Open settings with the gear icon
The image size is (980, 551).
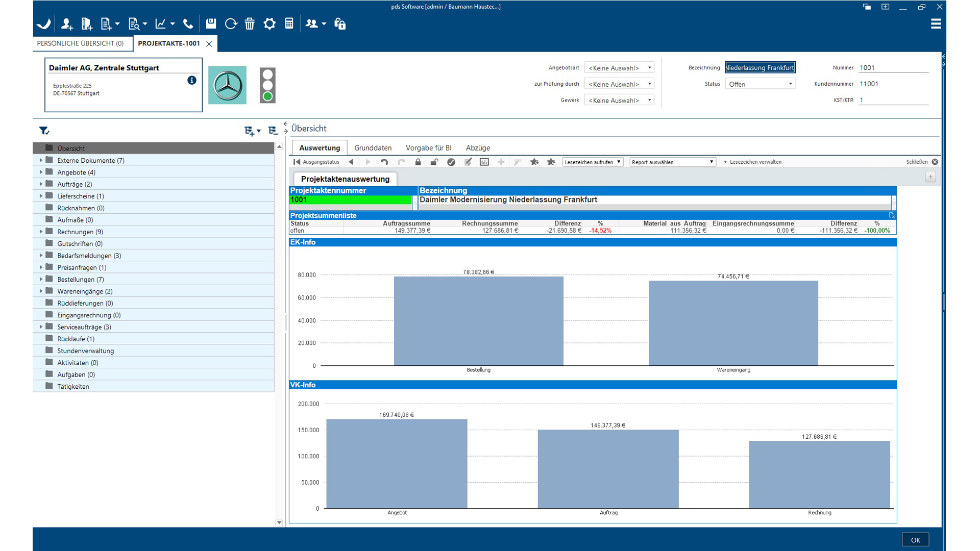tap(269, 23)
